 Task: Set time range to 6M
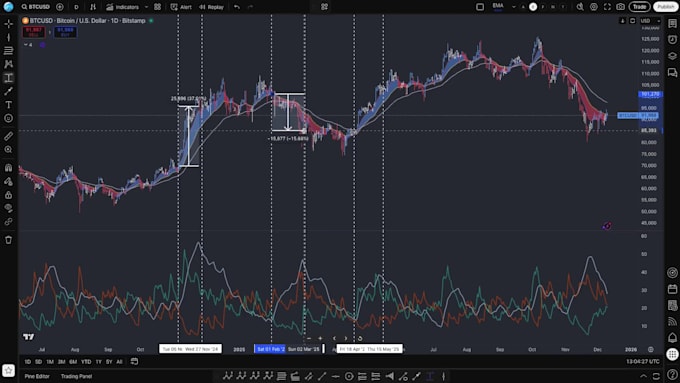(73, 362)
